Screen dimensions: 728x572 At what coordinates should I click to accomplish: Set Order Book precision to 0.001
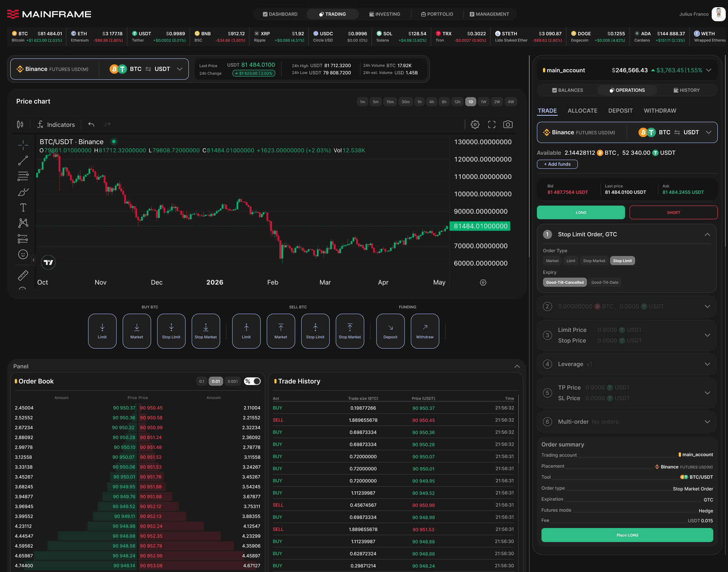[233, 381]
